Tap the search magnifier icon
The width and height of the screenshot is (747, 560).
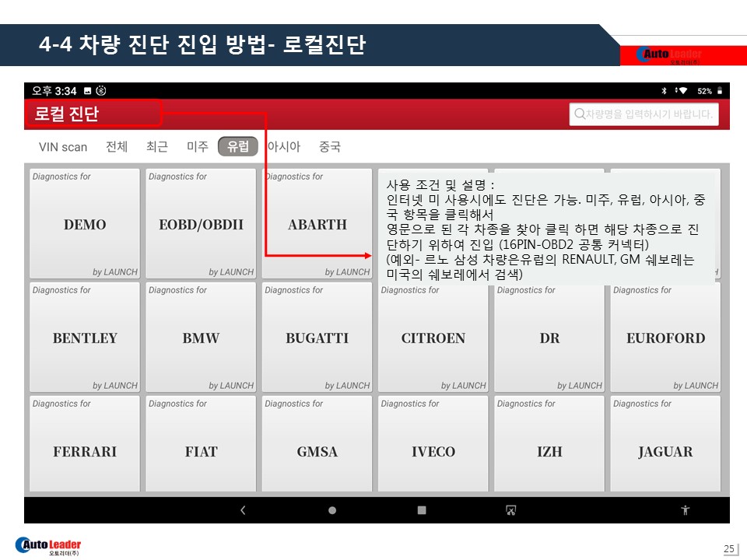click(579, 114)
